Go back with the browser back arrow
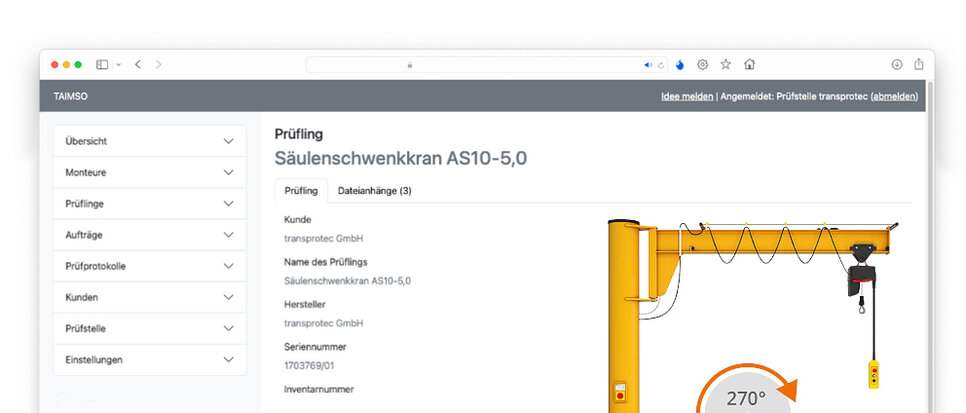Image resolution: width=966 pixels, height=413 pixels. pos(138,65)
